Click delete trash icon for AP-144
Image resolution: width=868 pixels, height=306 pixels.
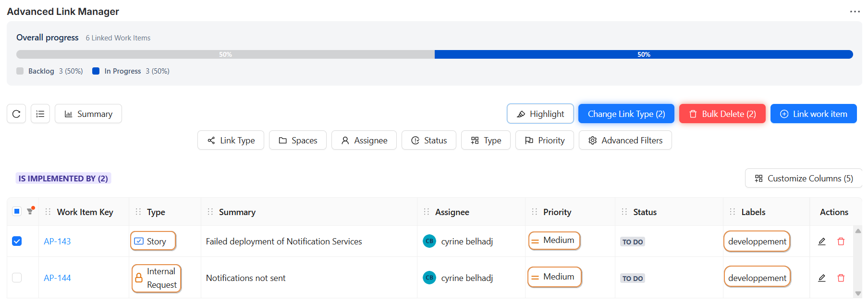click(841, 278)
